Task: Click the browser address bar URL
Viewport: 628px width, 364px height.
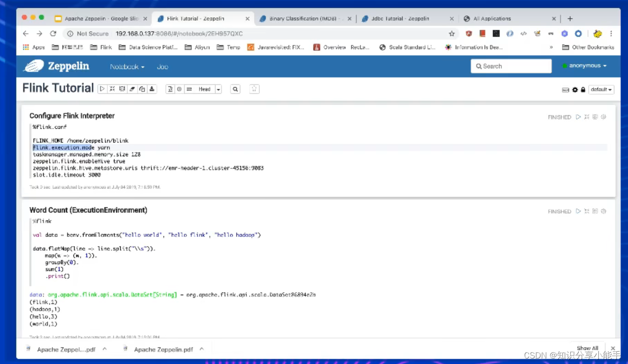Action: tap(179, 33)
